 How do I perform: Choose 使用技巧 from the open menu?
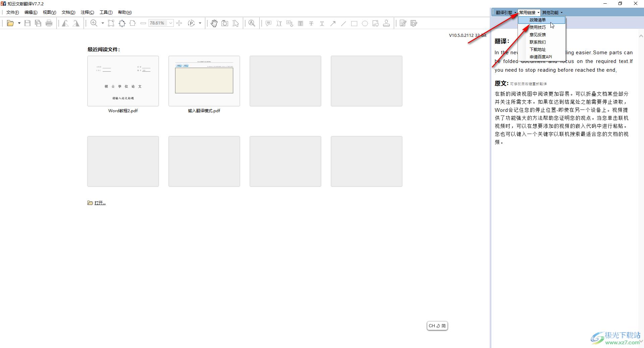(537, 27)
